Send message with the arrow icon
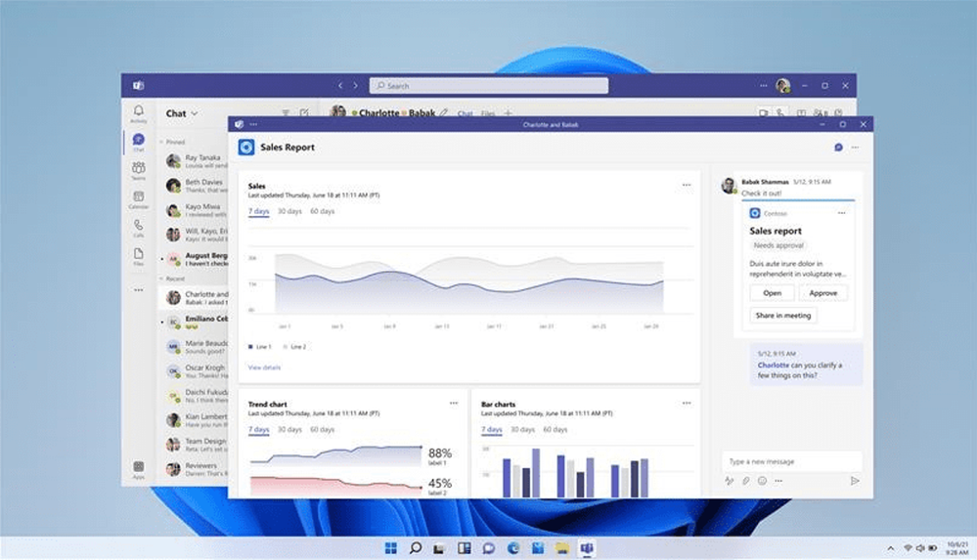 click(855, 481)
